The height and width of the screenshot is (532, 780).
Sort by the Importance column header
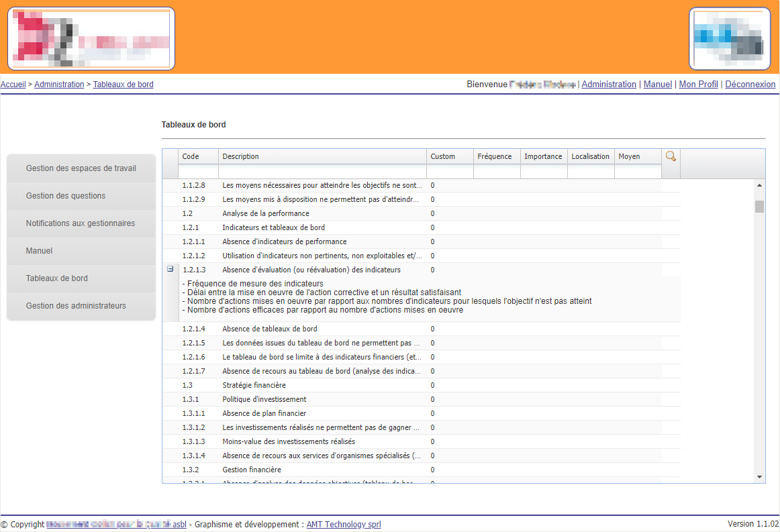coord(543,156)
